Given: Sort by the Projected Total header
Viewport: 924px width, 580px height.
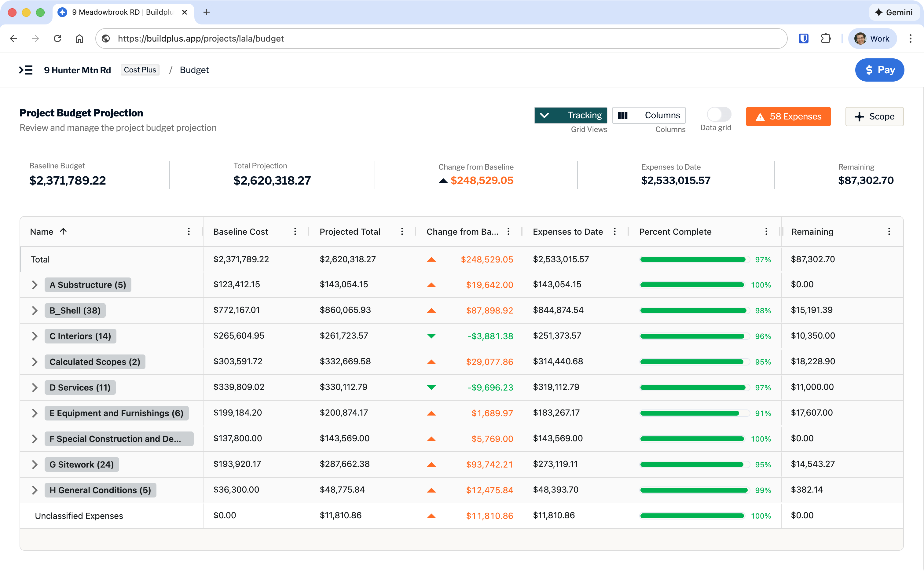Looking at the screenshot, I should pos(350,231).
